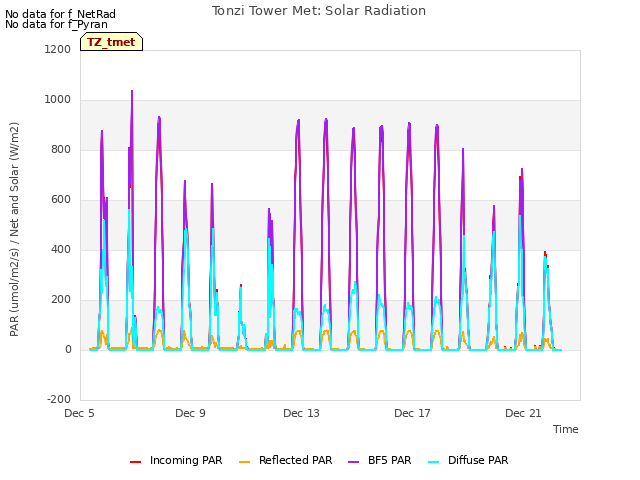Click the 'No data for f_NetRad' message
The width and height of the screenshot is (640, 480).
click(x=60, y=14)
